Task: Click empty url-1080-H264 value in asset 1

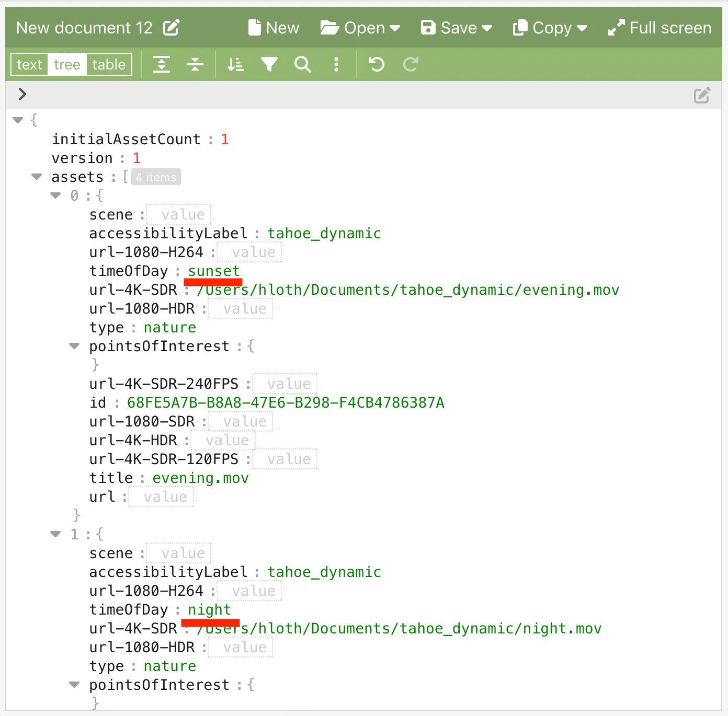Action: coord(249,591)
